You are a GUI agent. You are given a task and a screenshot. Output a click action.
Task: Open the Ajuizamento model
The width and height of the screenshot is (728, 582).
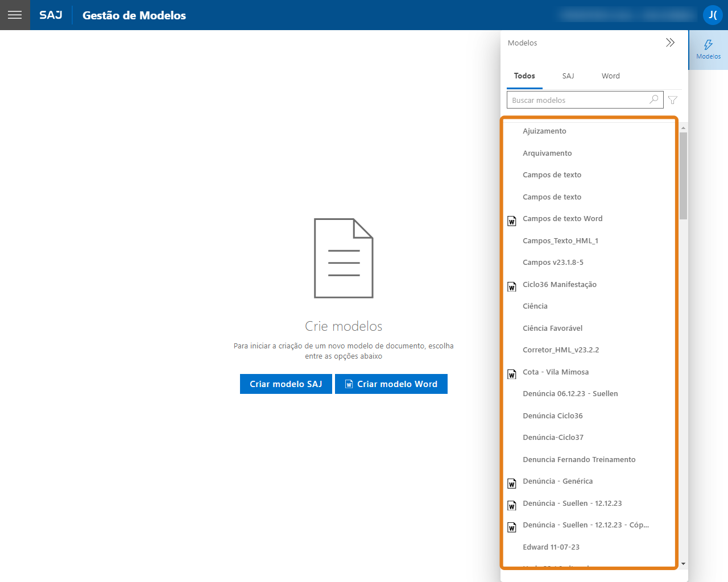(544, 131)
